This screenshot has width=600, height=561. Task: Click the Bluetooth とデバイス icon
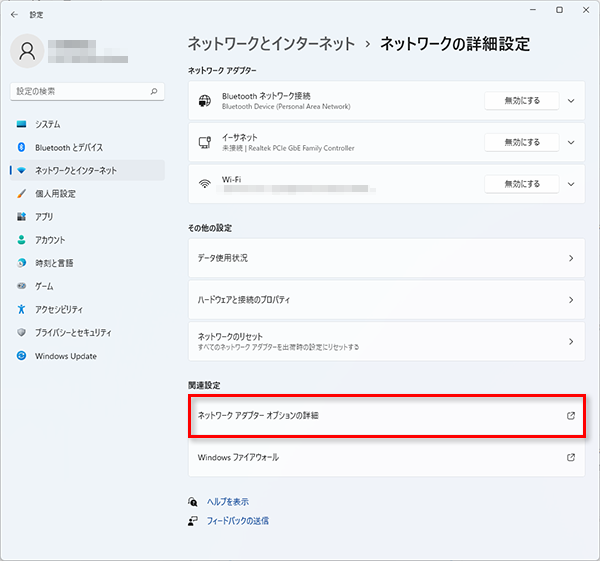[x=21, y=147]
